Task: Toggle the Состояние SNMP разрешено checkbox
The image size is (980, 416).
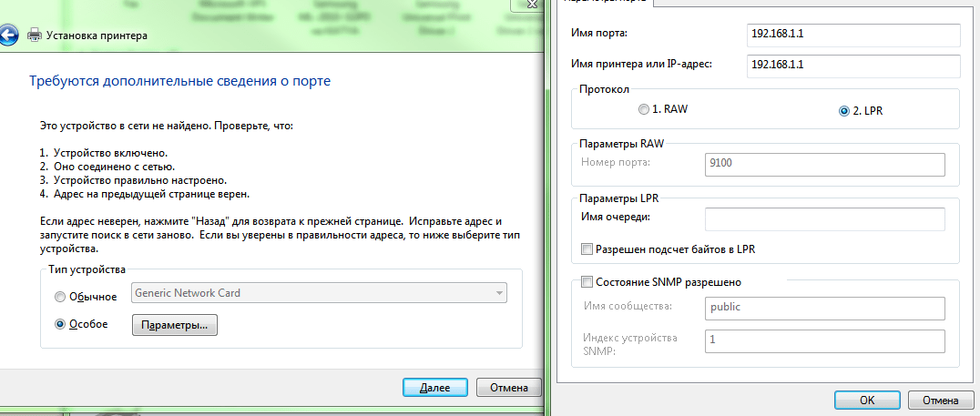Action: [587, 282]
